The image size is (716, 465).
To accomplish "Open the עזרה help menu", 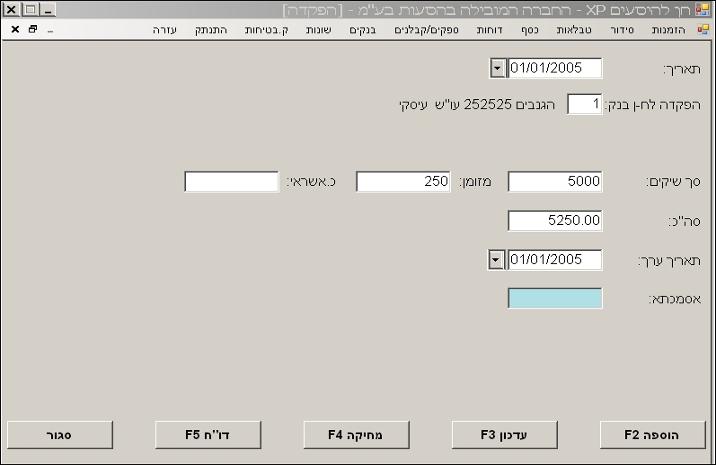I will [164, 30].
